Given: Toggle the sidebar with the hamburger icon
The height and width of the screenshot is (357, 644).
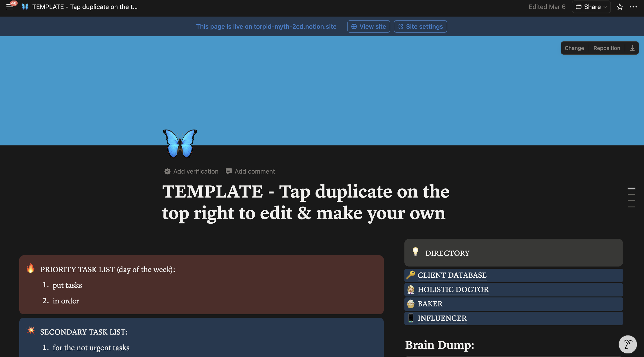Looking at the screenshot, I should click(10, 7).
